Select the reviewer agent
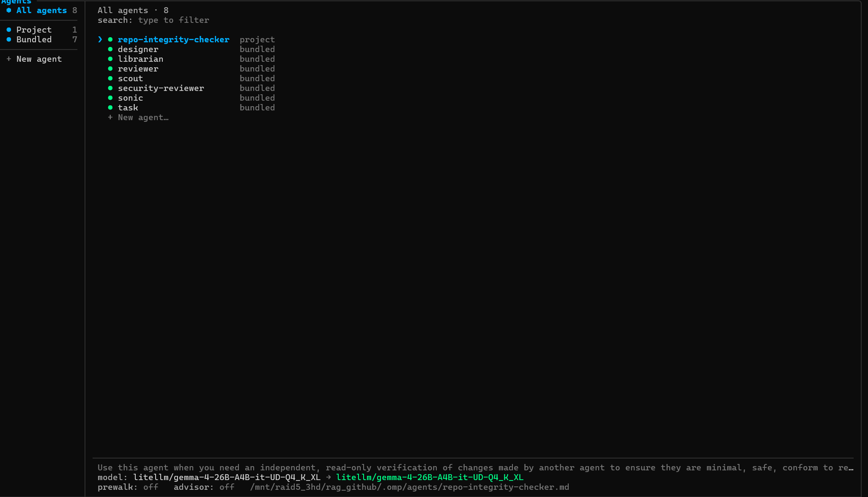 (x=138, y=69)
